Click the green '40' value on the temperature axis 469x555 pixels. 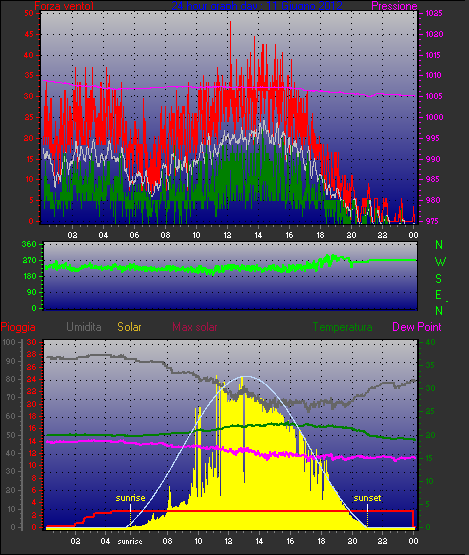click(430, 342)
